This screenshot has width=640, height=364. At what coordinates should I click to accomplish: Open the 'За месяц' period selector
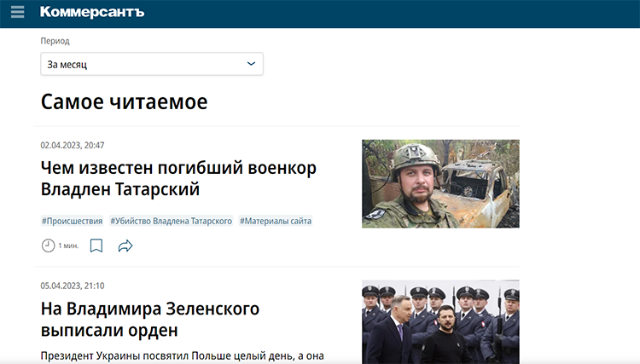click(x=151, y=64)
